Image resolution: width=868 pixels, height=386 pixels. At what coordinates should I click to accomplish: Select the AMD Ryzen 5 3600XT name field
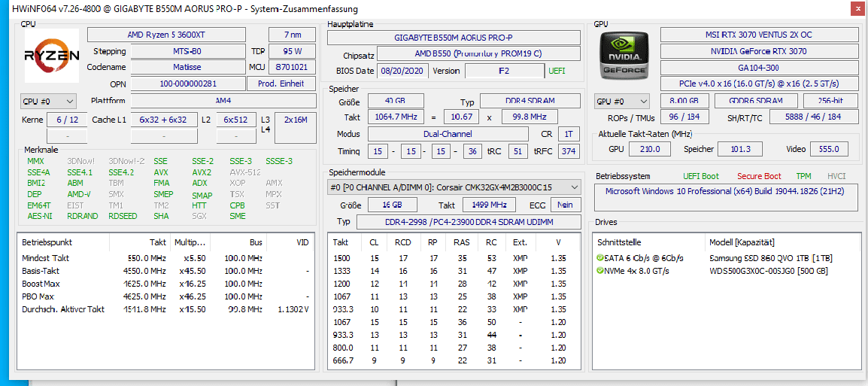point(167,35)
